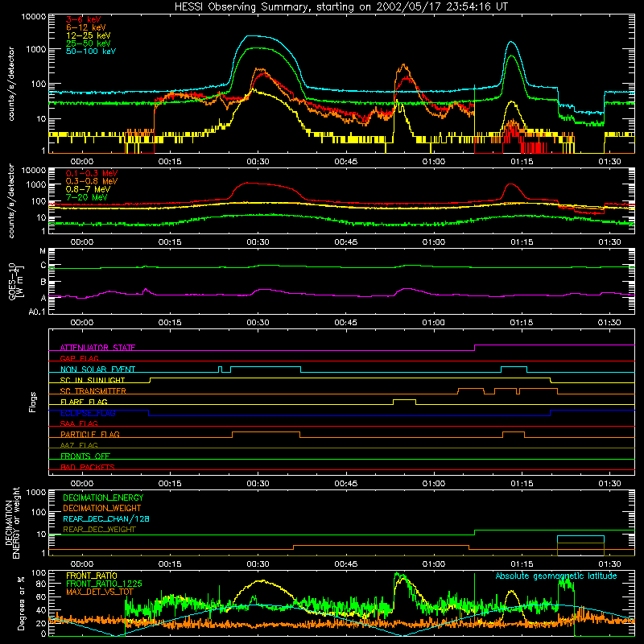Image resolution: width=644 pixels, height=644 pixels.
Task: Click the BAD_PACKETS flag label
Action: (x=88, y=467)
